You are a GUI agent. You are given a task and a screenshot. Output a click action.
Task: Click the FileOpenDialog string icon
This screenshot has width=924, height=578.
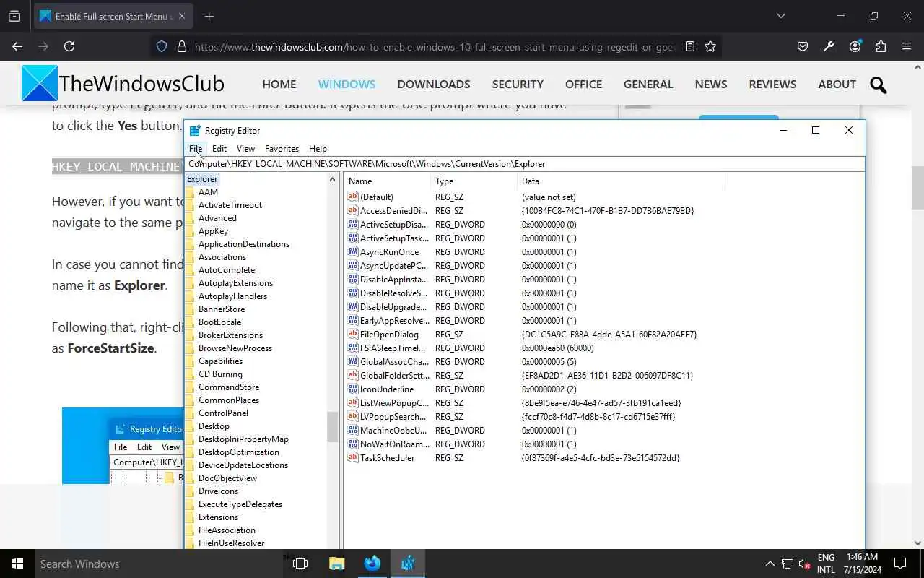tap(353, 334)
